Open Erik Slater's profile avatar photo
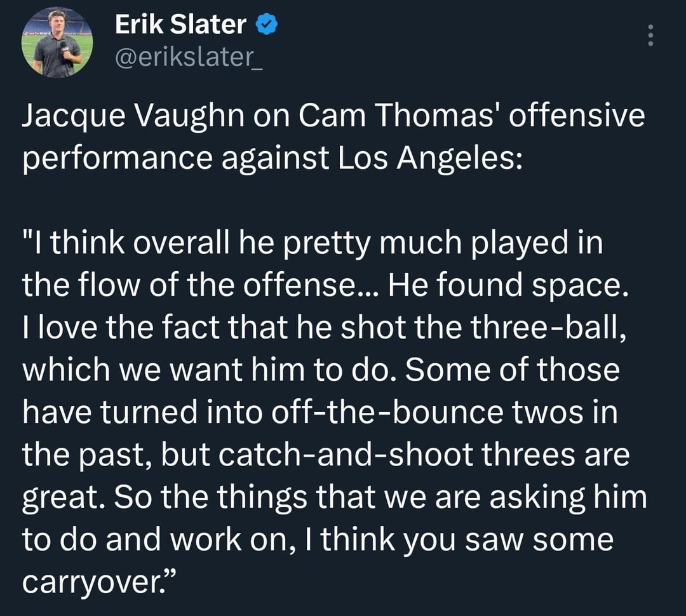Viewport: 686px width, 616px height. 57,43
